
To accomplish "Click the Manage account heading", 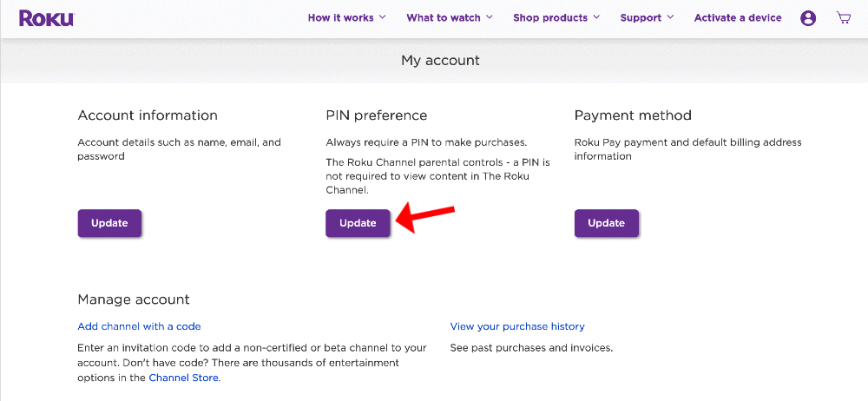I will point(134,299).
